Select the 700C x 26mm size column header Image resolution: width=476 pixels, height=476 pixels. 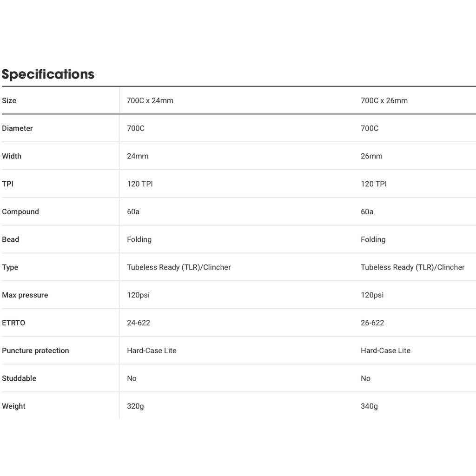(384, 100)
